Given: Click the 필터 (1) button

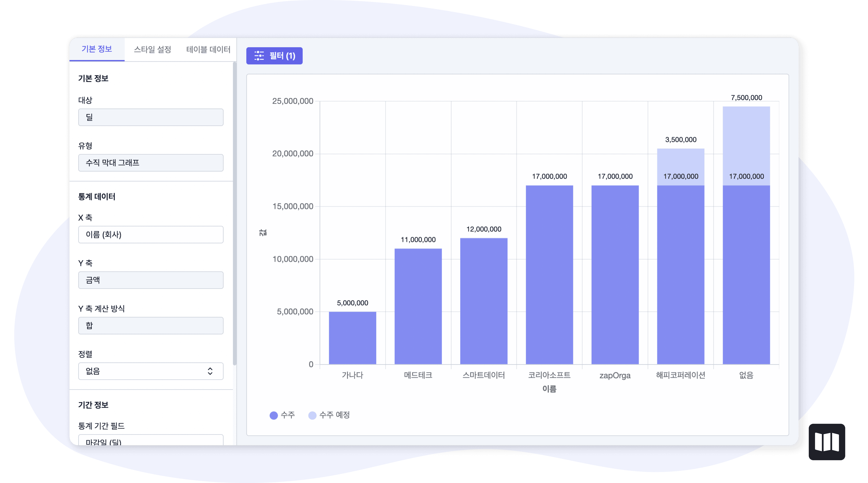Looking at the screenshot, I should tap(274, 56).
